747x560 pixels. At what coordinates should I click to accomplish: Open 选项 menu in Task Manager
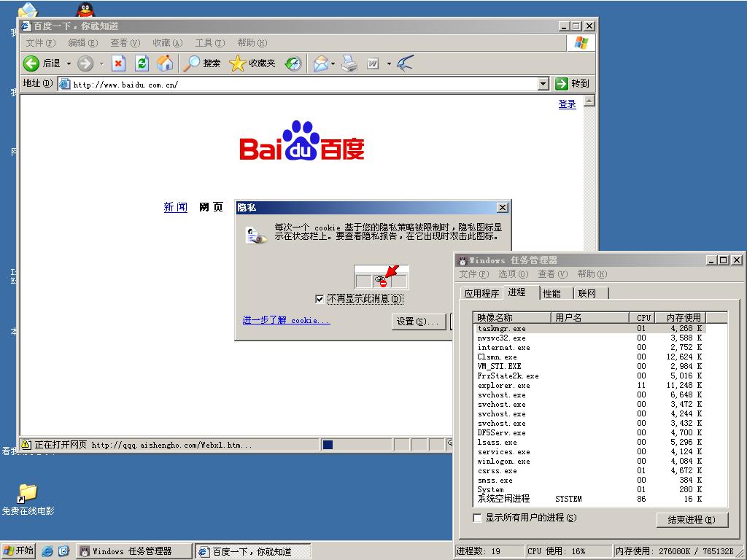pos(513,274)
